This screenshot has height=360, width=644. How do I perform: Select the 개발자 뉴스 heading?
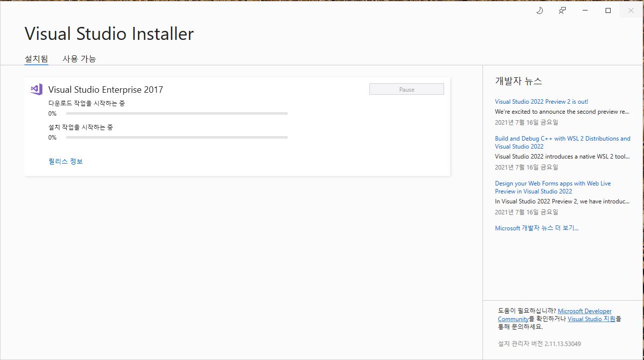518,81
